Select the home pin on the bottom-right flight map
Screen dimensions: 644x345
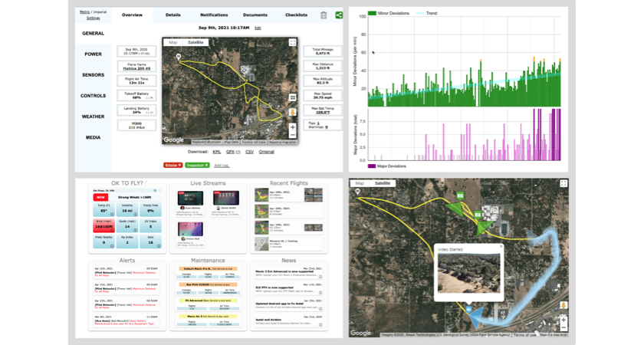click(357, 192)
